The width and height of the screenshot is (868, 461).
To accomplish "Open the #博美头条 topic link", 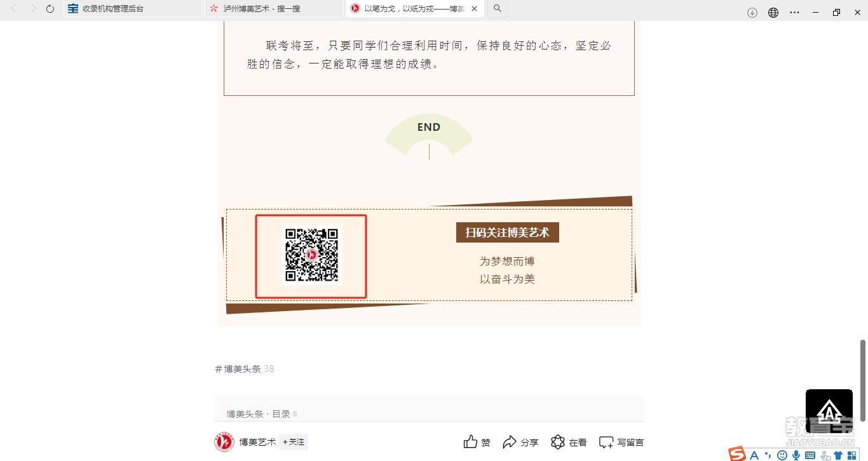I will click(238, 369).
